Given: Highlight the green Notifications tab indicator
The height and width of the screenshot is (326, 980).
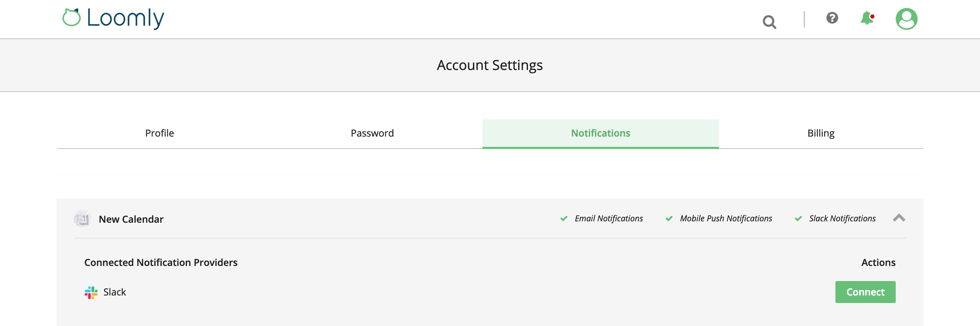Looking at the screenshot, I should 600,133.
